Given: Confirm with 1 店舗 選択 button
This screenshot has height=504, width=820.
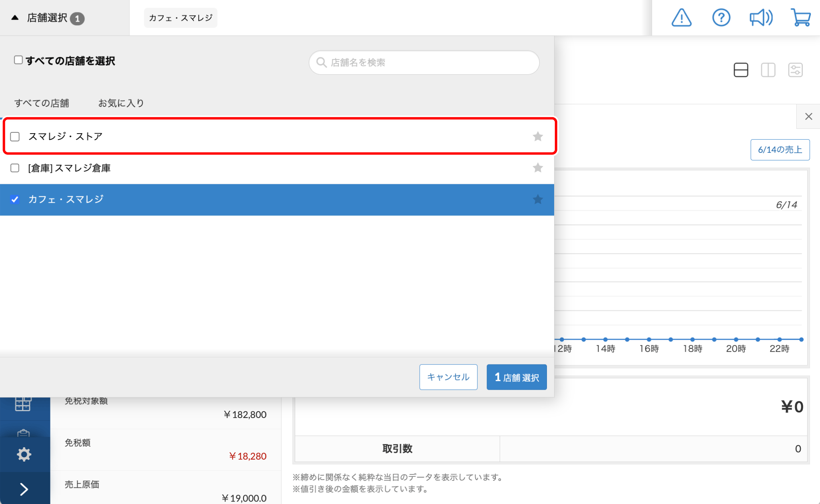Looking at the screenshot, I should pos(517,377).
